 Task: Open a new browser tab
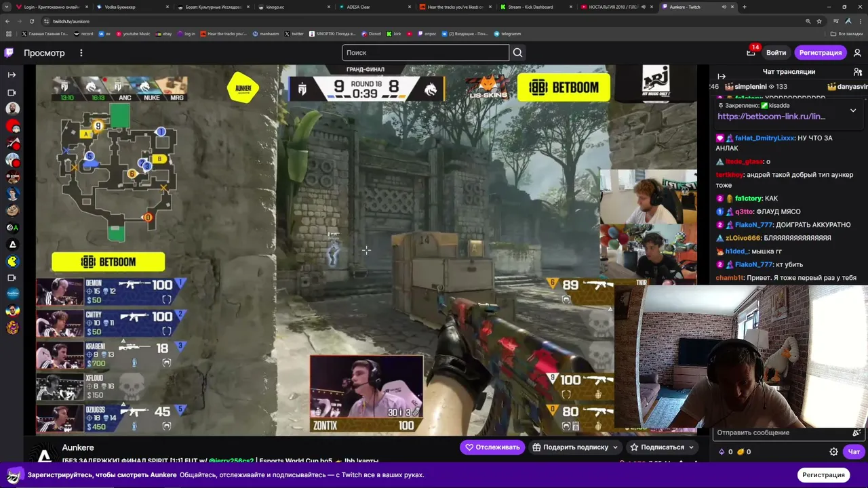744,7
